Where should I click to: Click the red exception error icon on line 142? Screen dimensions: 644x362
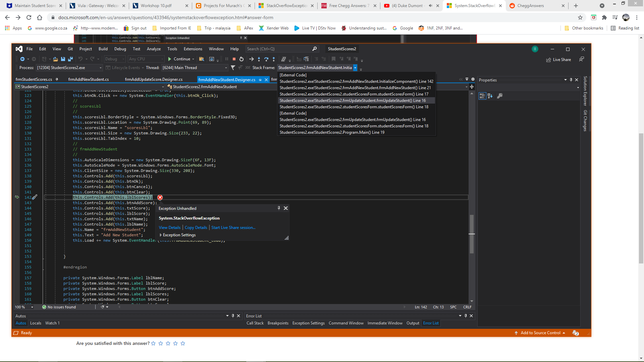[160, 197]
